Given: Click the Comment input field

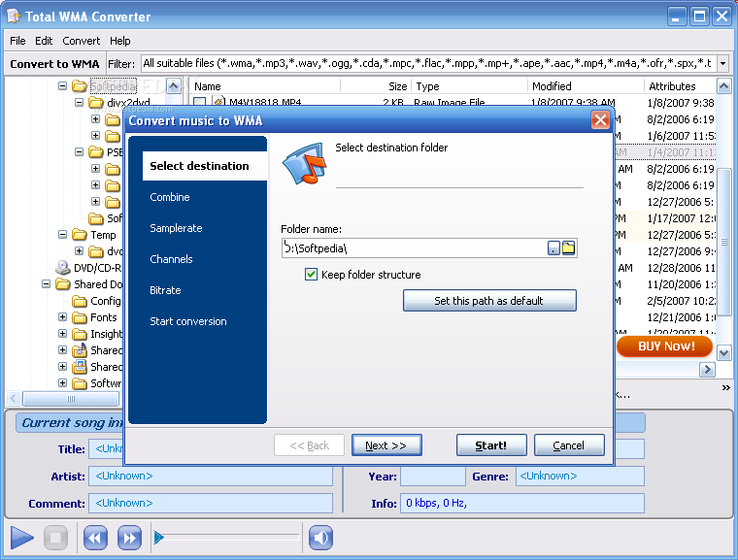Looking at the screenshot, I should click(x=211, y=504).
